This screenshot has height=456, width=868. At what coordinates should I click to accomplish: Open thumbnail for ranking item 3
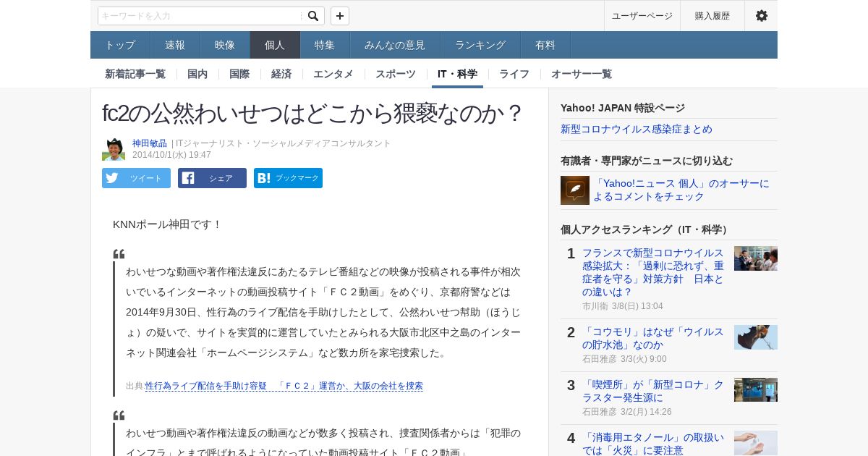point(756,390)
